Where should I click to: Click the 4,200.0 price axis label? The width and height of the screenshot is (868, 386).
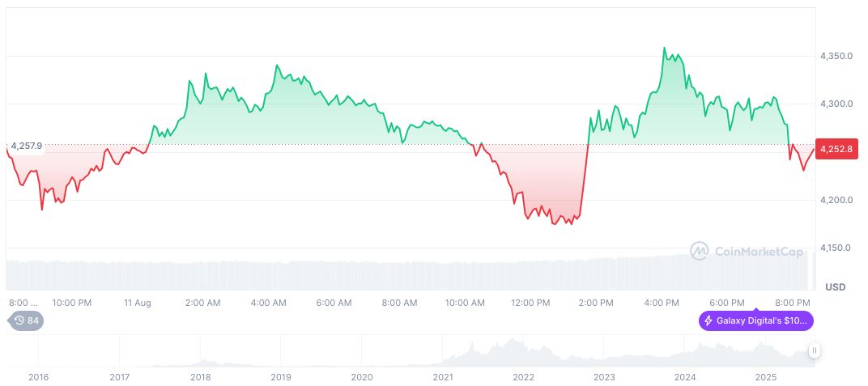[836, 200]
